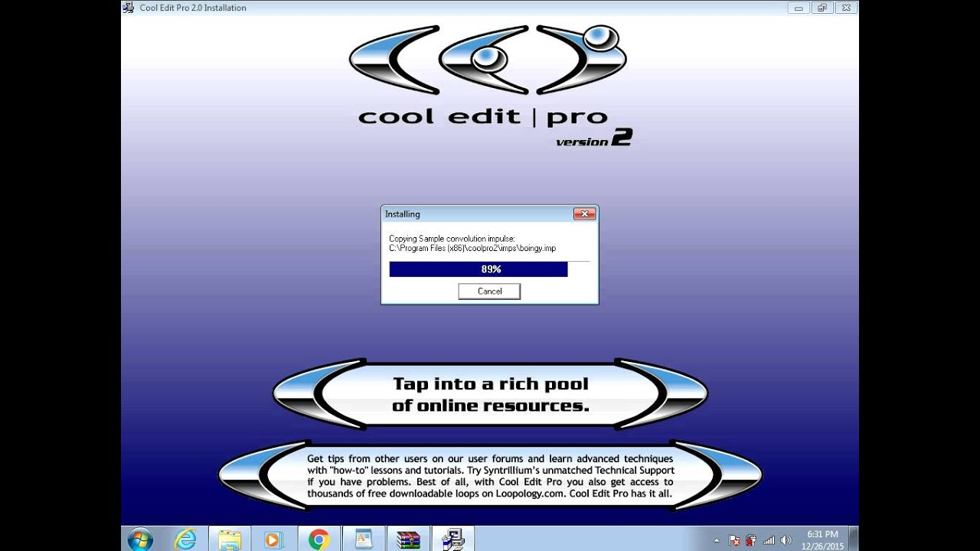Click the installer title bar icon
Image resolution: width=980 pixels, height=551 pixels.
129,8
